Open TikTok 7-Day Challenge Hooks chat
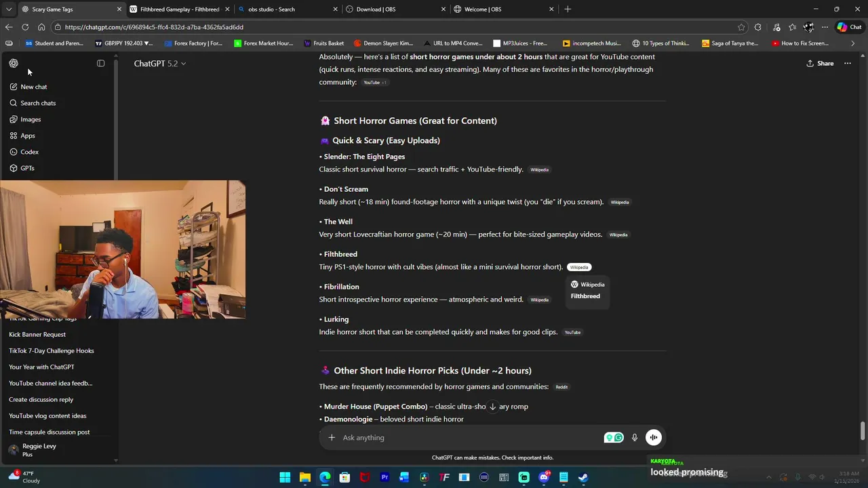The image size is (868, 488). [52, 350]
